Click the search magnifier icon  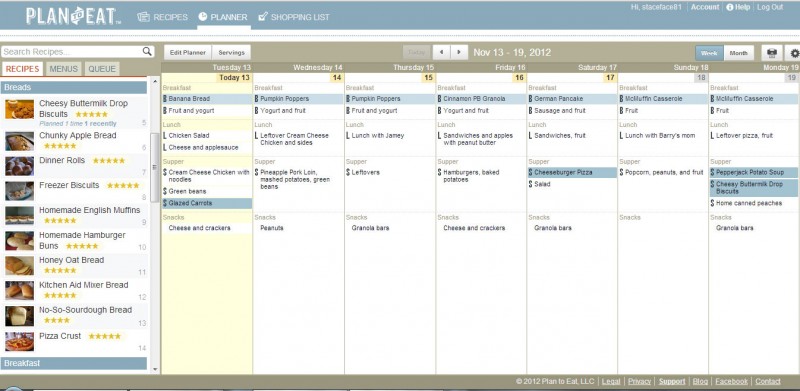click(147, 51)
